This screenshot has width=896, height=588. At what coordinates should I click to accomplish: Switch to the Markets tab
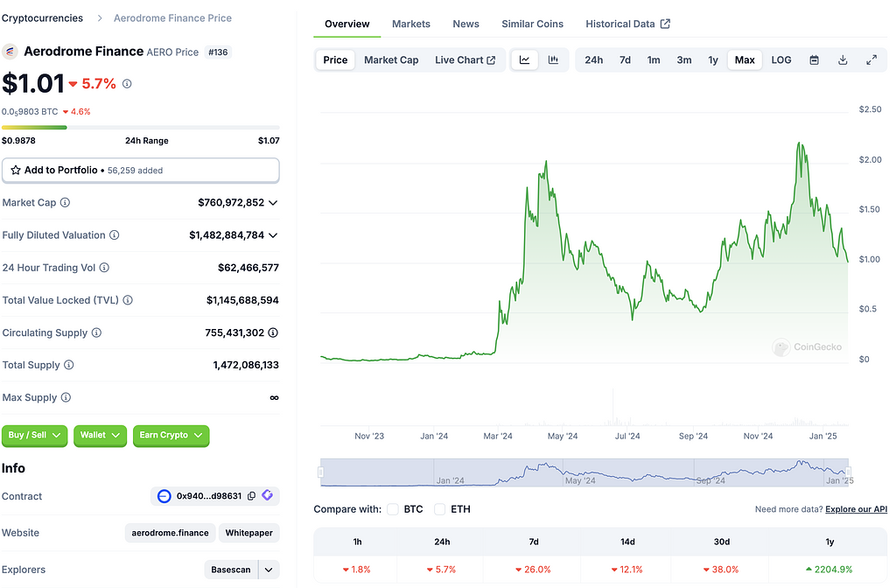coord(411,24)
